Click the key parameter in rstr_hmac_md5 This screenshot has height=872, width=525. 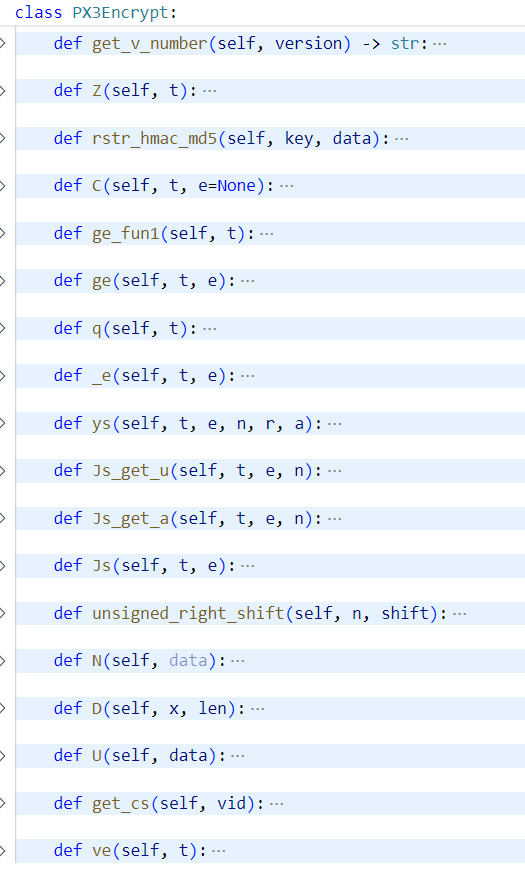tap(299, 138)
